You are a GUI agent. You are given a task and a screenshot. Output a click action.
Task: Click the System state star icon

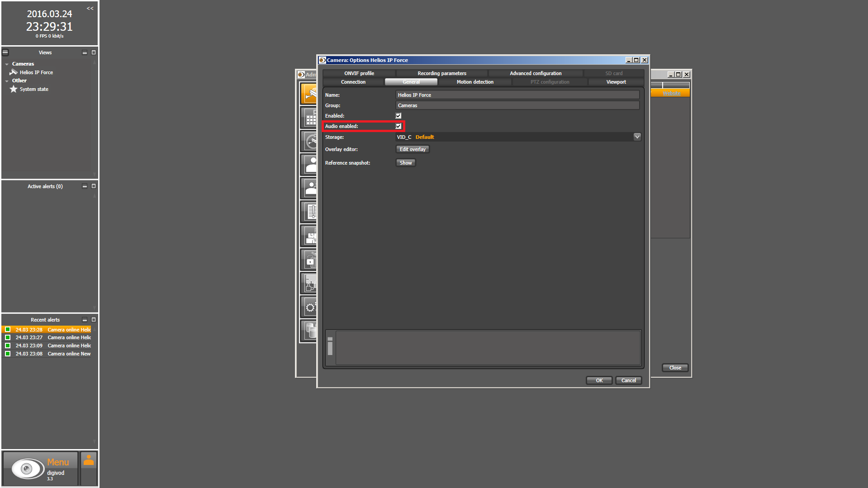14,89
